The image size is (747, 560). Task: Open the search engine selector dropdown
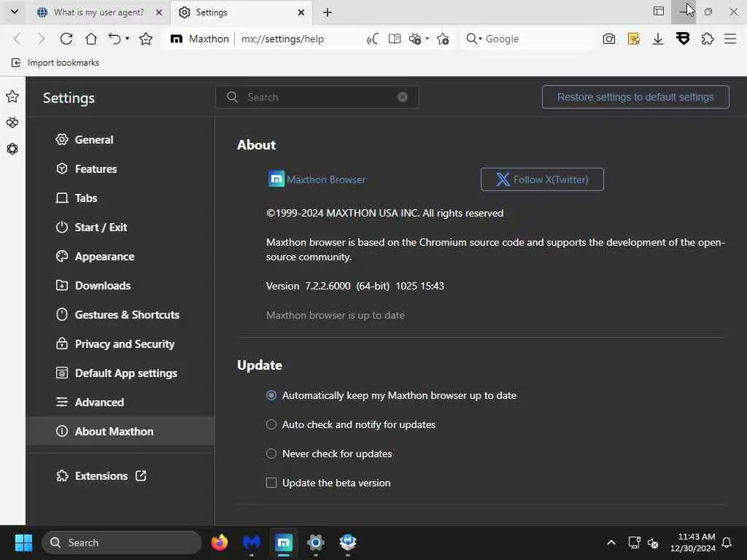pyautogui.click(x=474, y=39)
